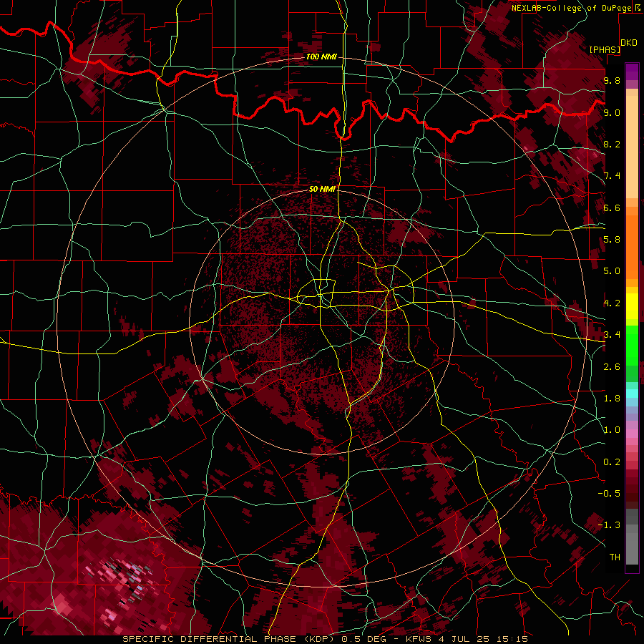Click the NEXLAB logo glyph after DuPage
The width and height of the screenshot is (644, 644).
point(638,8)
